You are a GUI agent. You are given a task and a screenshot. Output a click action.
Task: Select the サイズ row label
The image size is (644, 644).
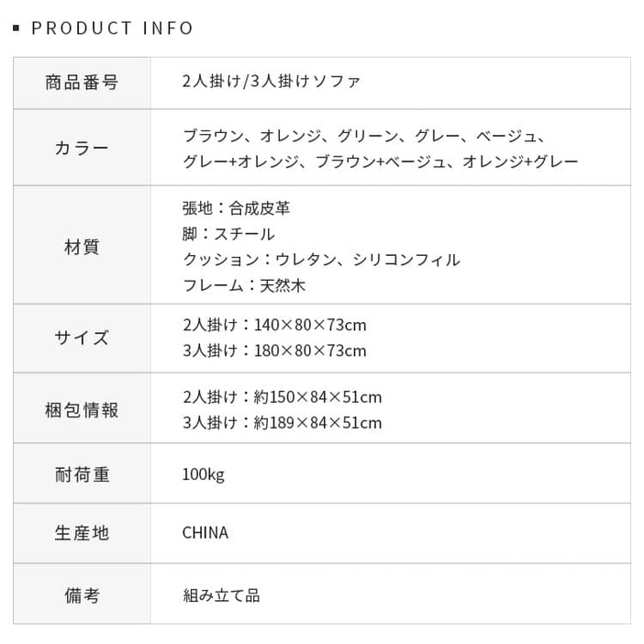coord(82,338)
